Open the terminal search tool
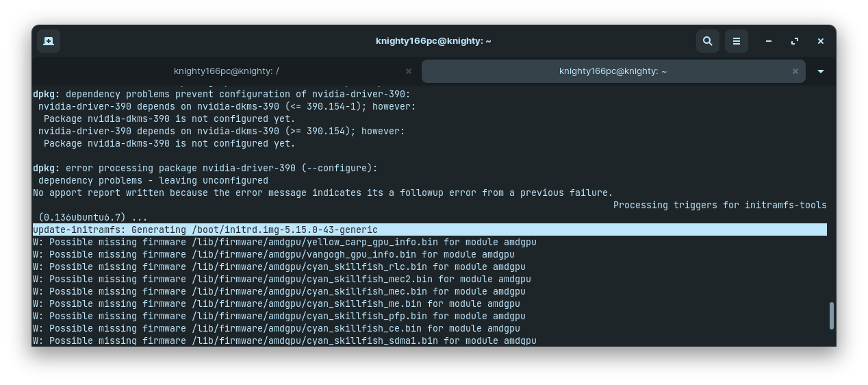This screenshot has width=868, height=385. click(708, 41)
